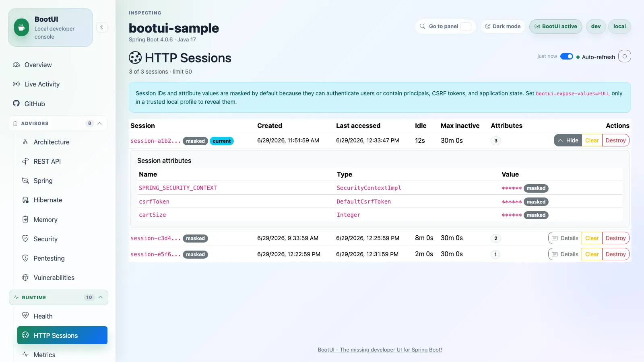Click the current badge on session-a1b2
The image size is (644, 362).
(222, 141)
